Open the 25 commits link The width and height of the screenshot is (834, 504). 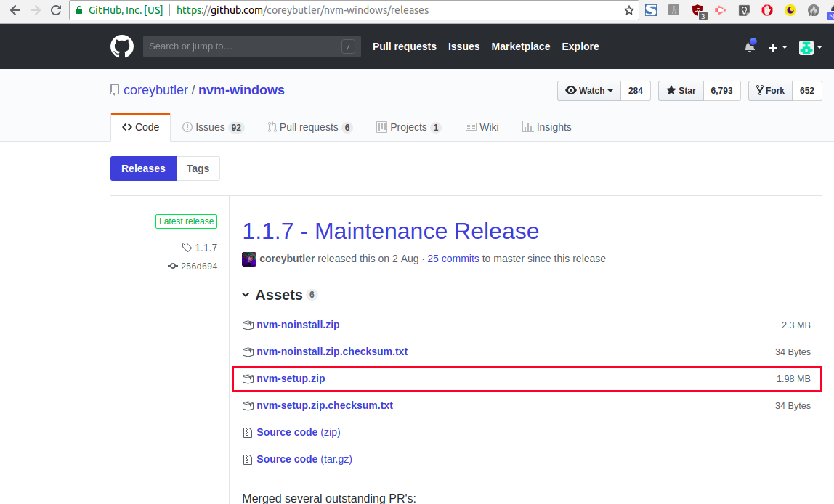[x=453, y=259]
